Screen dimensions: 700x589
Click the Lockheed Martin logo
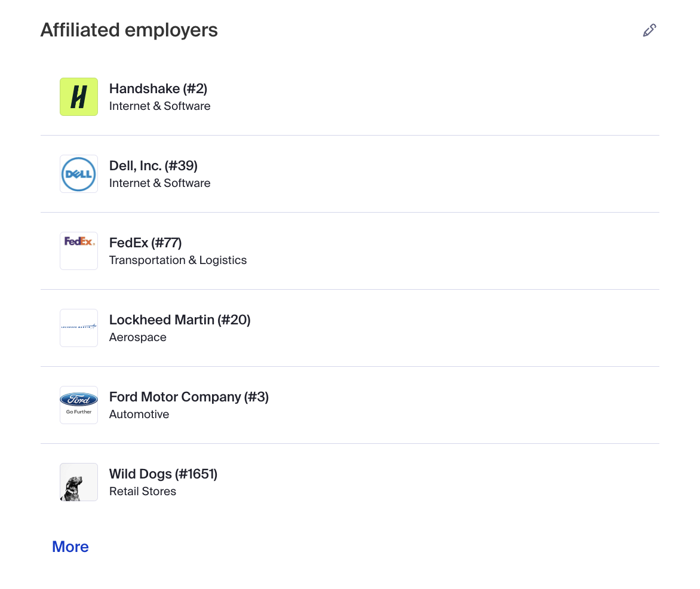point(79,327)
